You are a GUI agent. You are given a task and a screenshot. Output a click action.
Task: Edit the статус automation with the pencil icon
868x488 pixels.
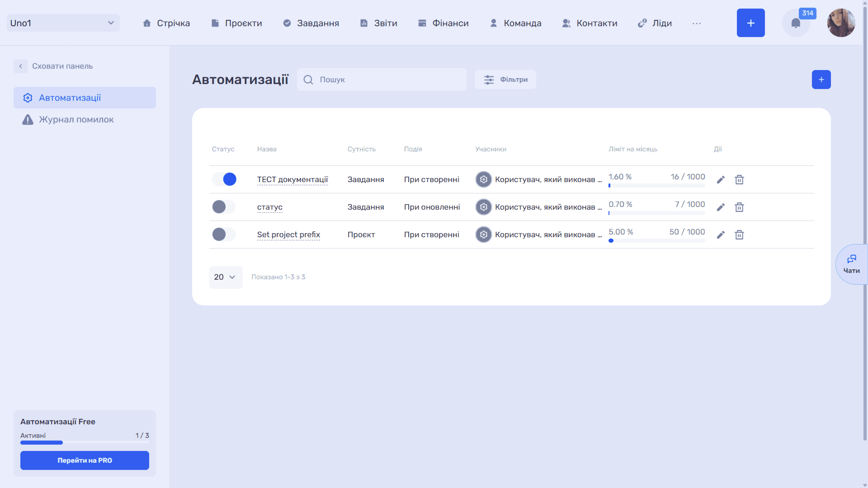click(720, 207)
